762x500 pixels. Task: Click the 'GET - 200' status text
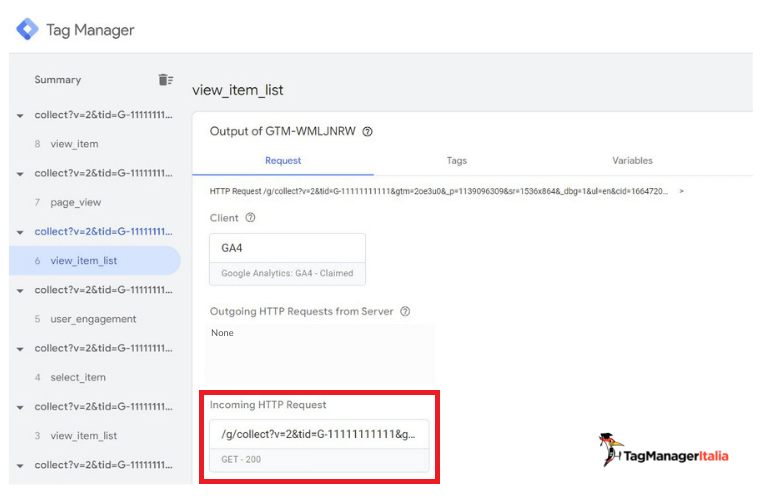(x=241, y=459)
